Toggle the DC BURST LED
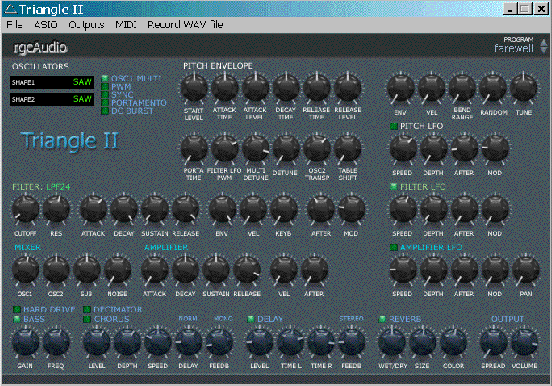Screen dimensions: 552x386 point(105,111)
